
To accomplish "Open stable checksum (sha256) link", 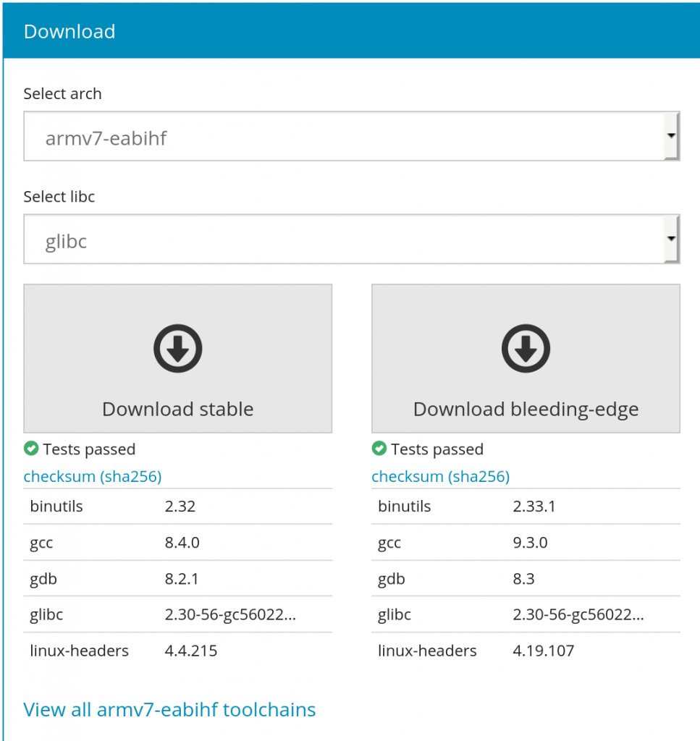I will (93, 476).
